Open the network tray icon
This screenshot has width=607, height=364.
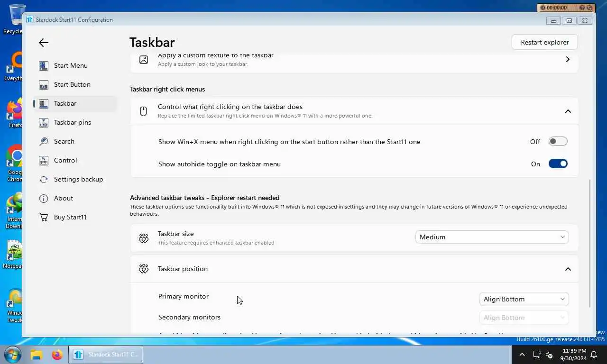pyautogui.click(x=537, y=355)
